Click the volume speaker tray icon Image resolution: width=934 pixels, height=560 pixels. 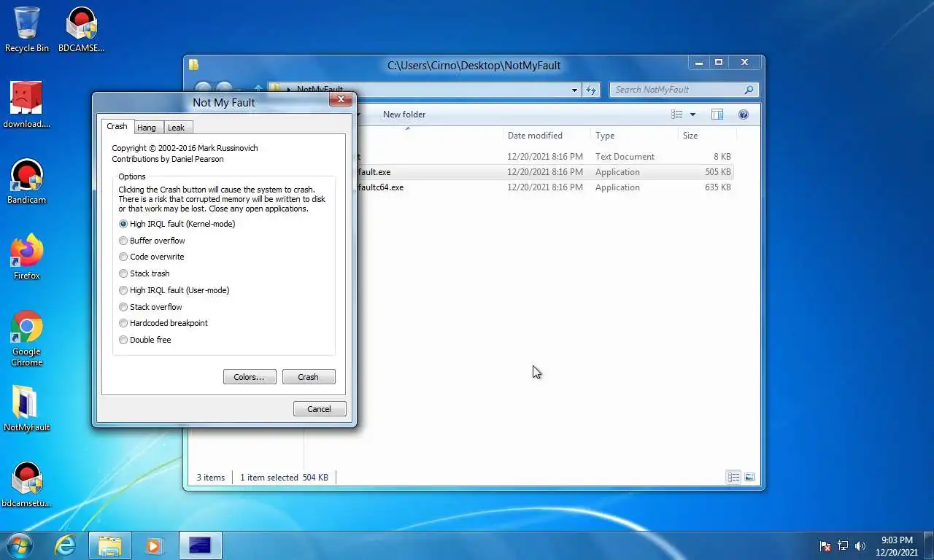point(860,545)
